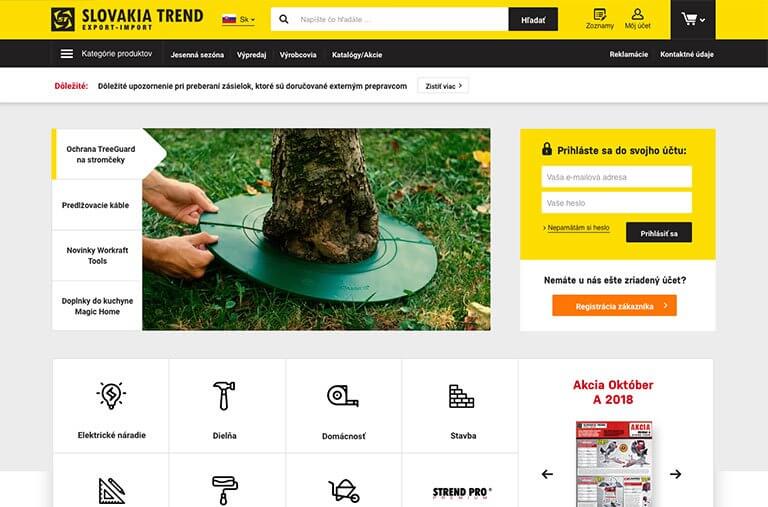Select Stavba brick wall category icon
768x507 pixels.
(461, 396)
